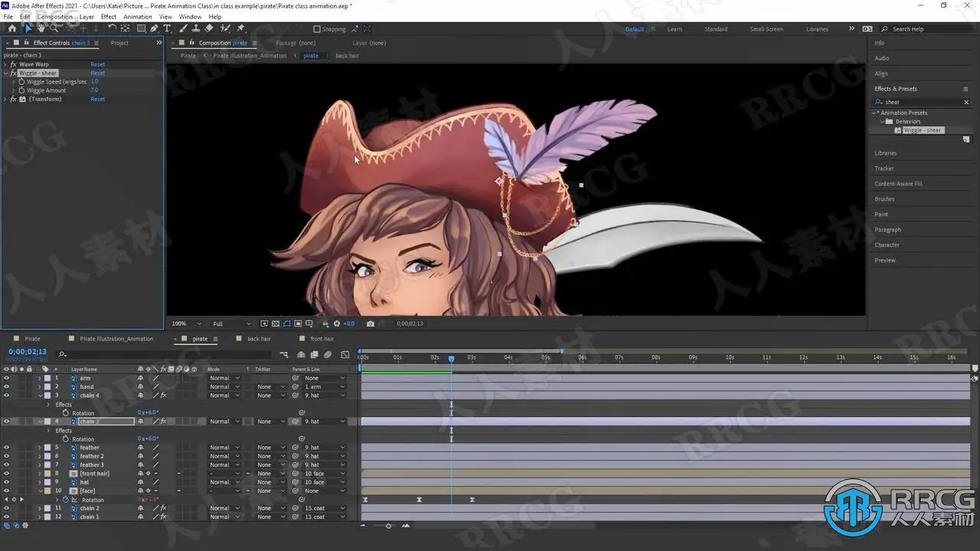Reset the Wiggle - shear effect
Viewport: 980px width, 551px height.
98,73
